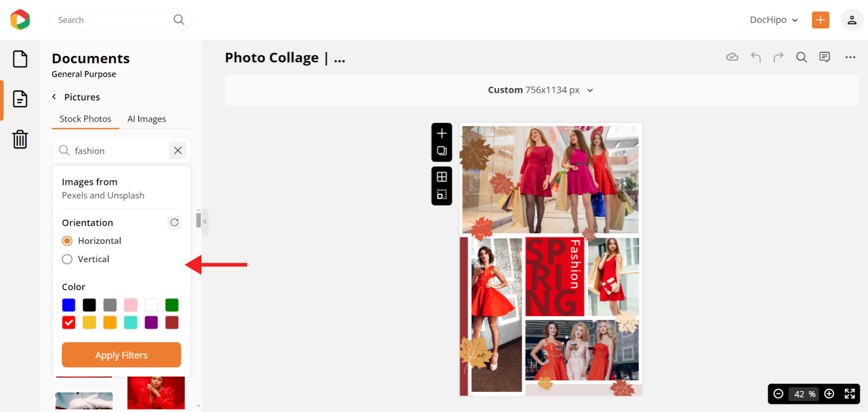The image size is (868, 412).
Task: Uncheck the red color filter
Action: pos(68,323)
